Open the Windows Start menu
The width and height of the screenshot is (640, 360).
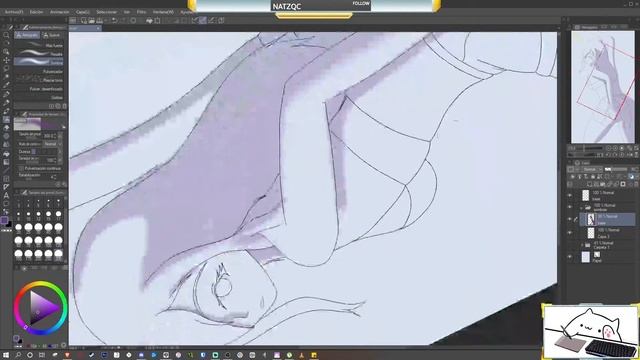6,355
